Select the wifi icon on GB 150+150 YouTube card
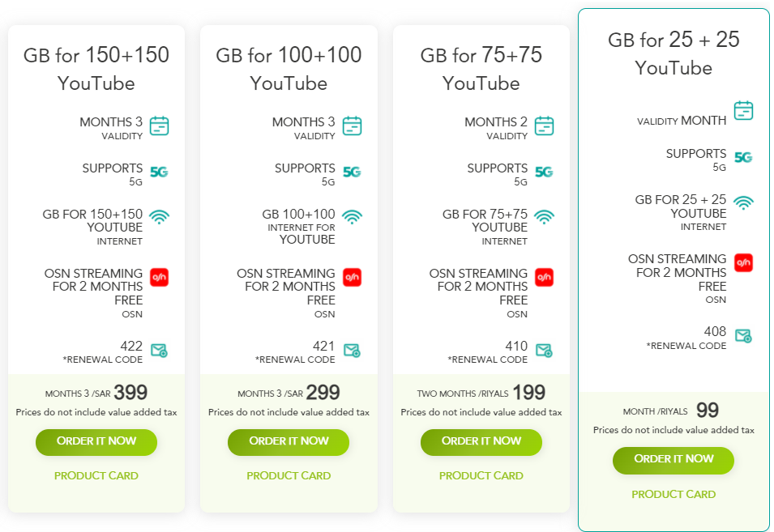This screenshot has width=774, height=532. coord(159,217)
